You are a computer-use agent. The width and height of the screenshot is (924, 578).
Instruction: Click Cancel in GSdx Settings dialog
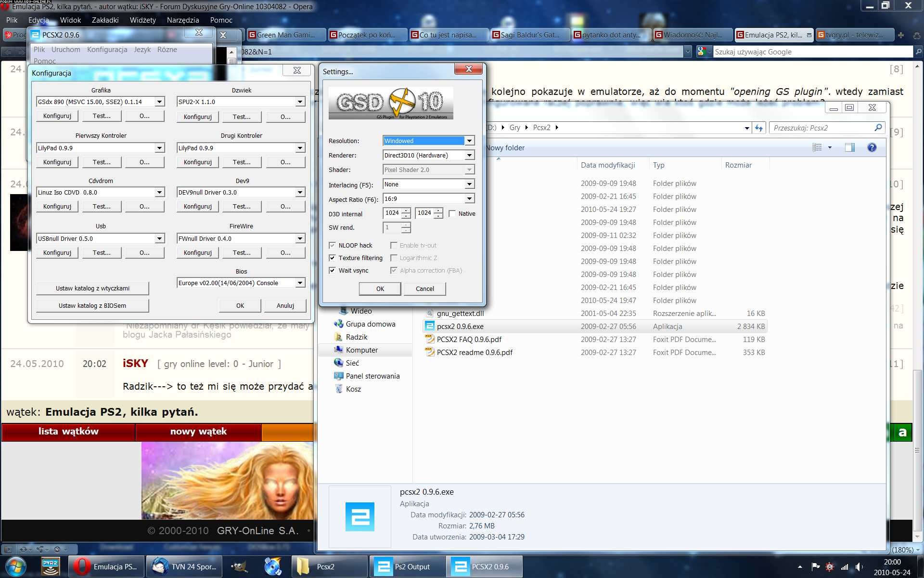coord(424,289)
